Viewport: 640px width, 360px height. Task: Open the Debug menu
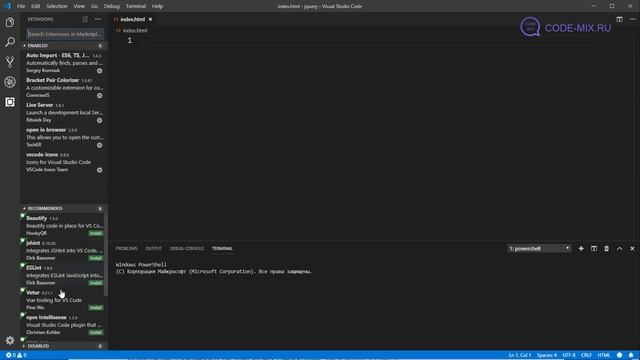(111, 6)
